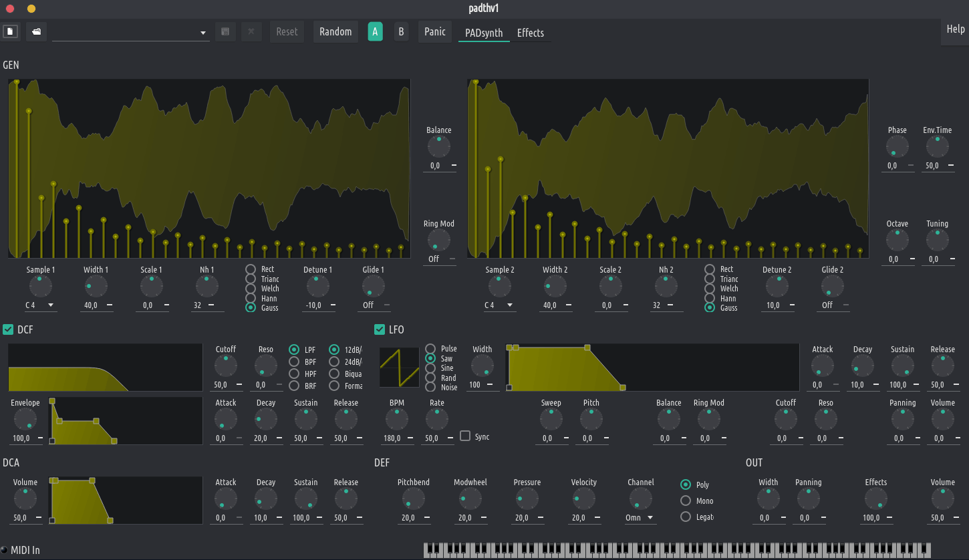Switch to the Effects tab
The height and width of the screenshot is (560, 969).
click(x=530, y=33)
